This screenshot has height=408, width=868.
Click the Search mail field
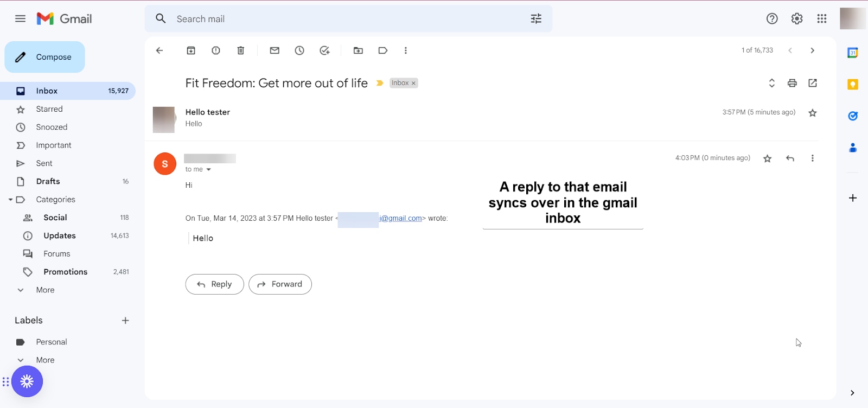pos(348,19)
